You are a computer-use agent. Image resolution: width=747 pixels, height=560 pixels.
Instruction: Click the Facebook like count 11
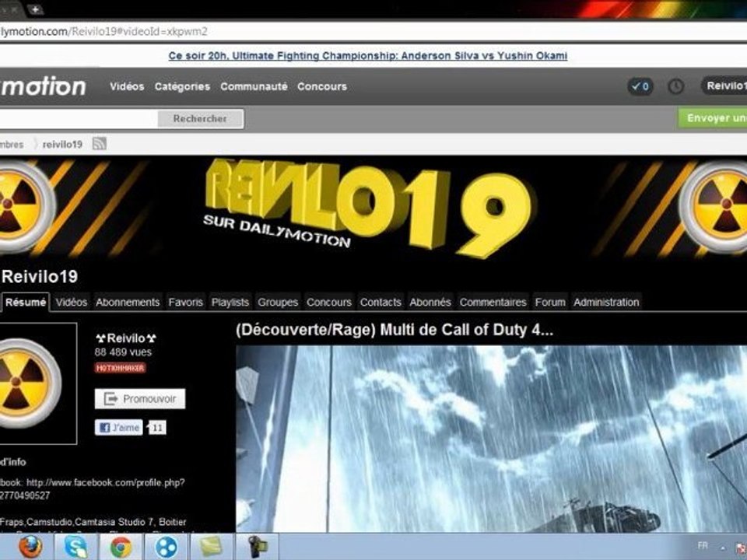click(157, 428)
